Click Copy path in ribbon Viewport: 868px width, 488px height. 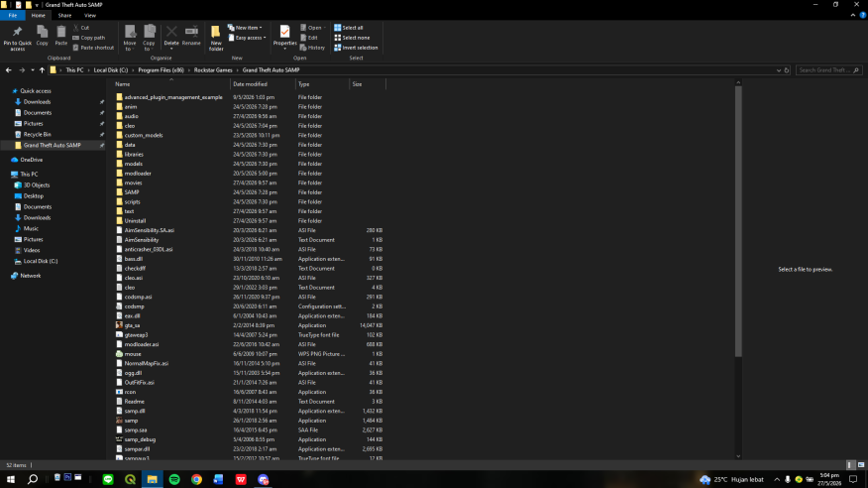click(89, 38)
